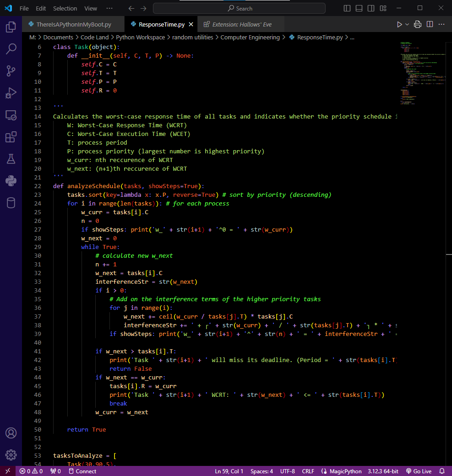Viewport: 452px width, 476px height.
Task: Click the class Task definition line
Action: pos(86,47)
